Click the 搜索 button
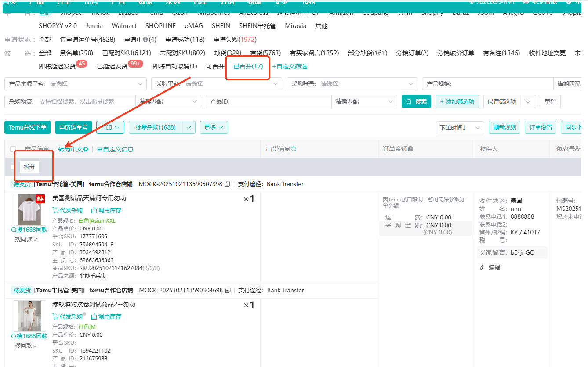 point(416,101)
